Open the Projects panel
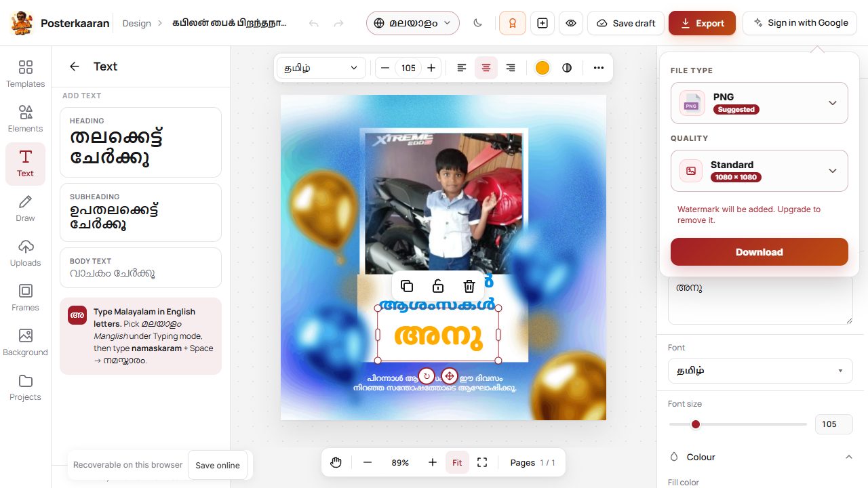The width and height of the screenshot is (868, 488). coord(25,388)
